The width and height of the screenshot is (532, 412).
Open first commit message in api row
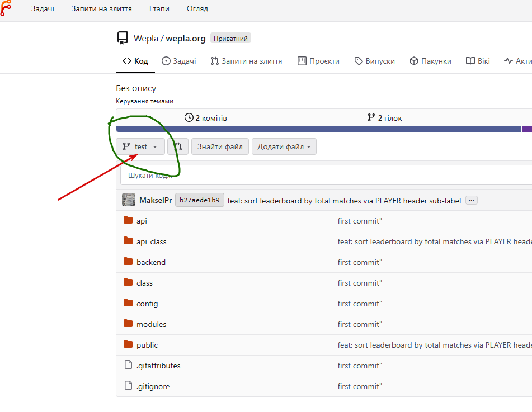tap(360, 221)
